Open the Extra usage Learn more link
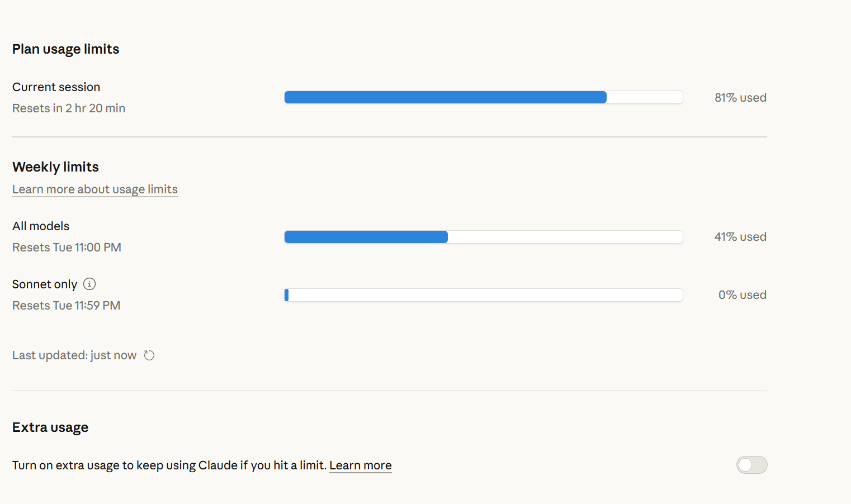Screen dimensions: 851x504 [361, 465]
